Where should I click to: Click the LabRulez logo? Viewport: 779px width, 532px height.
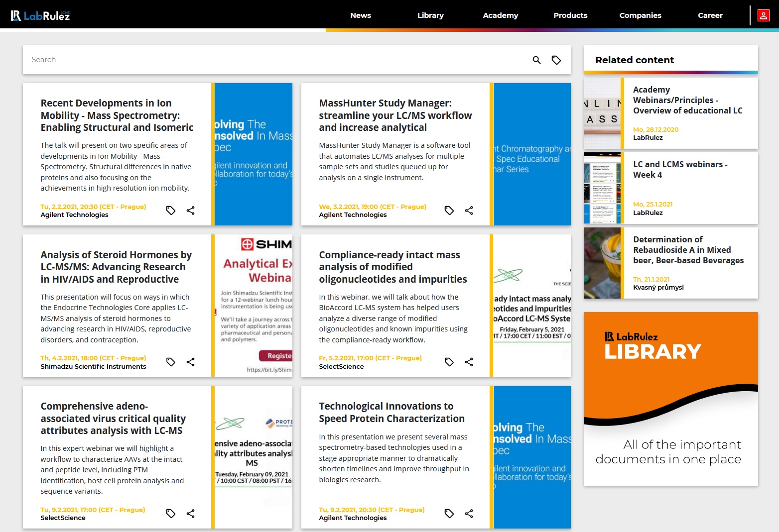pos(40,15)
